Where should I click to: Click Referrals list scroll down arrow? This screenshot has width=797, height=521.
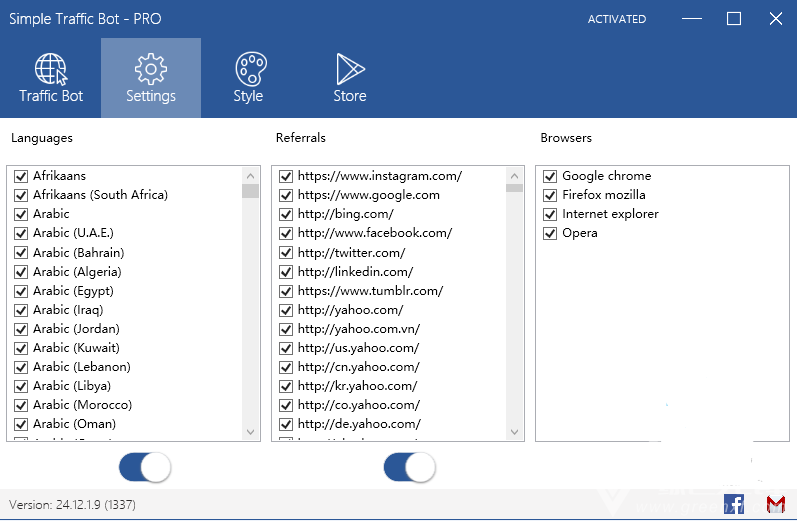coord(514,432)
